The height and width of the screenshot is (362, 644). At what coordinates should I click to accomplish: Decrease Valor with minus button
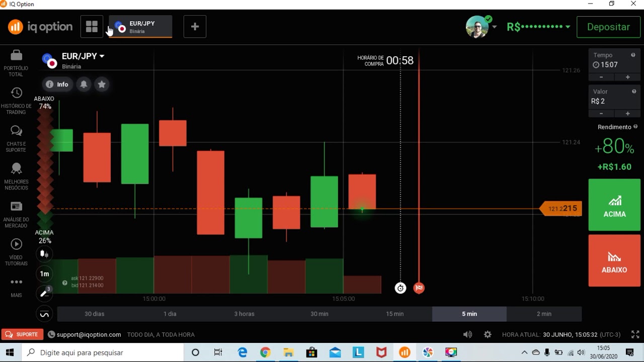pos(601,114)
